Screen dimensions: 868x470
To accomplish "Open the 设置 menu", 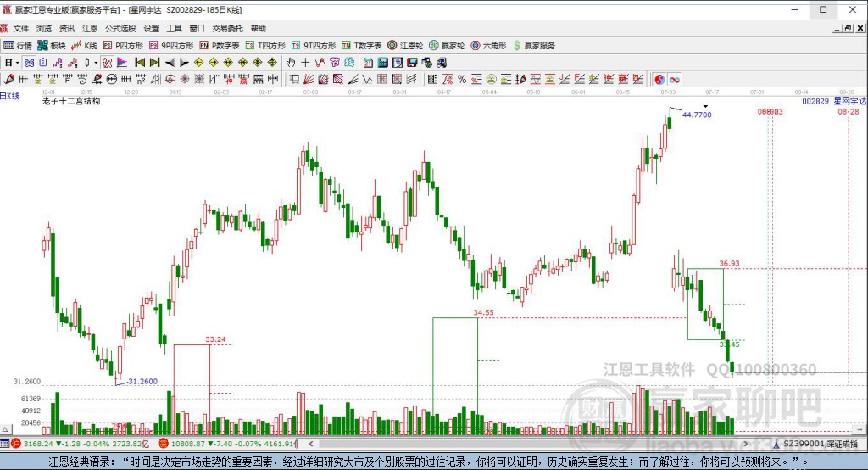I will point(151,28).
